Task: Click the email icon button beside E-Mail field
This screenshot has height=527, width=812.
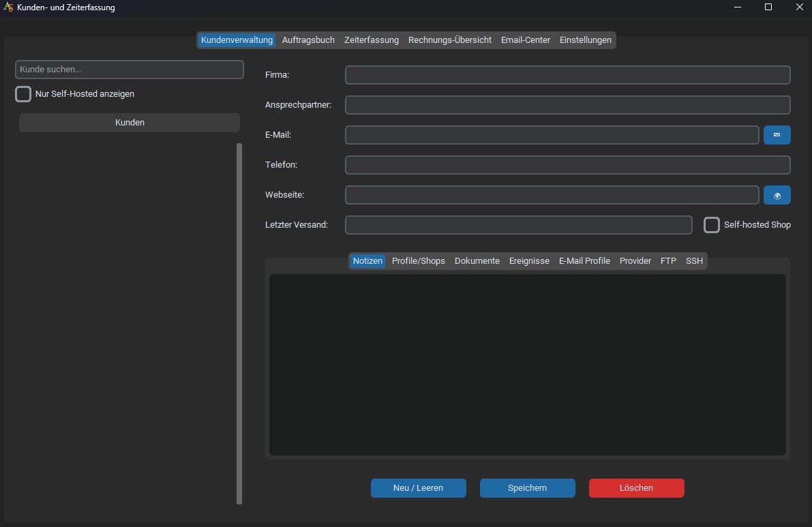Action: coord(777,134)
